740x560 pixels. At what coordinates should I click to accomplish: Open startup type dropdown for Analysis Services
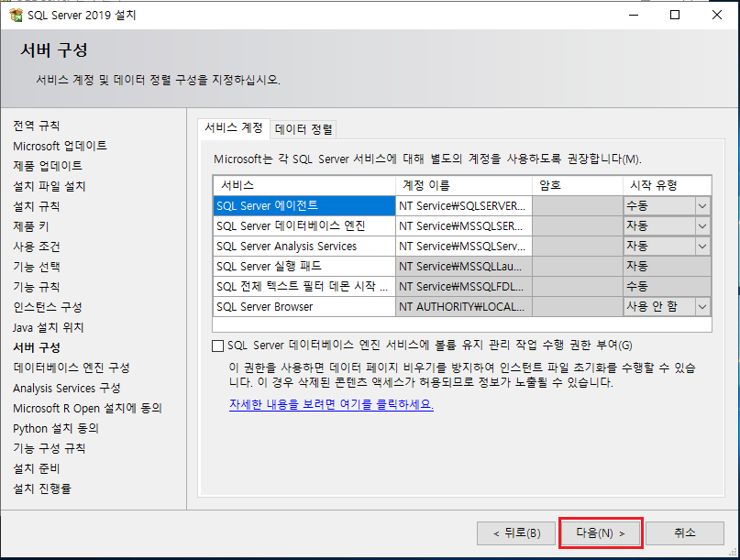point(702,247)
